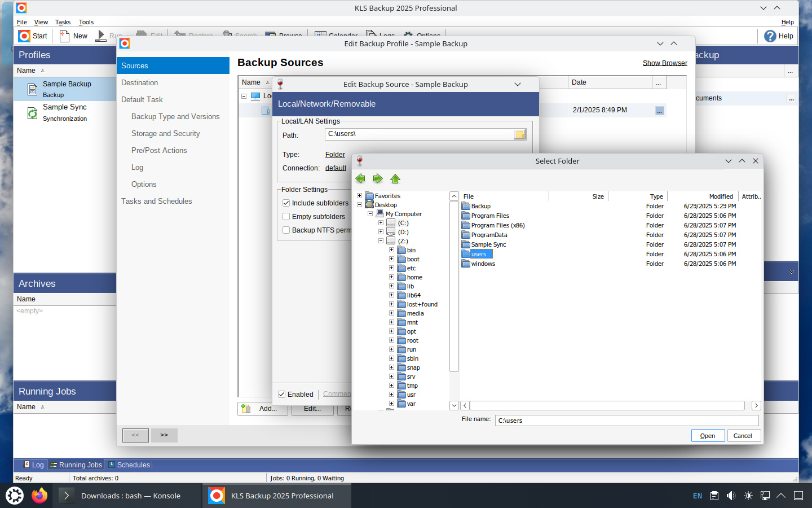Select Storage and Security in sidebar
The image size is (812, 508).
coord(173,133)
